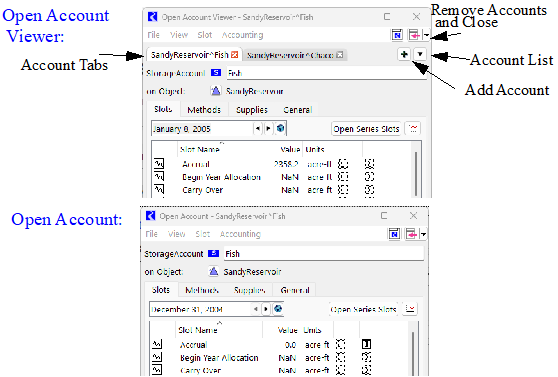Open Accounting menu in Open Account window

(x=240, y=234)
